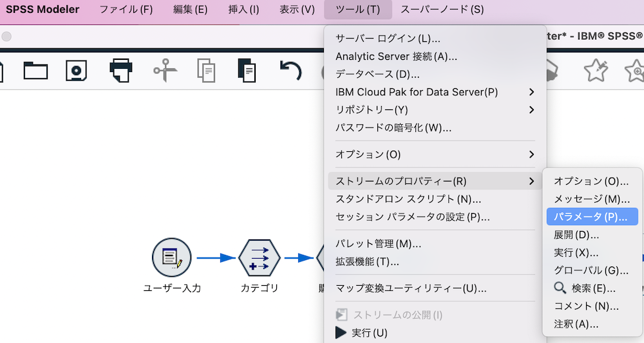
Task: Open the スーパーノード(S) menu
Action: [442, 10]
